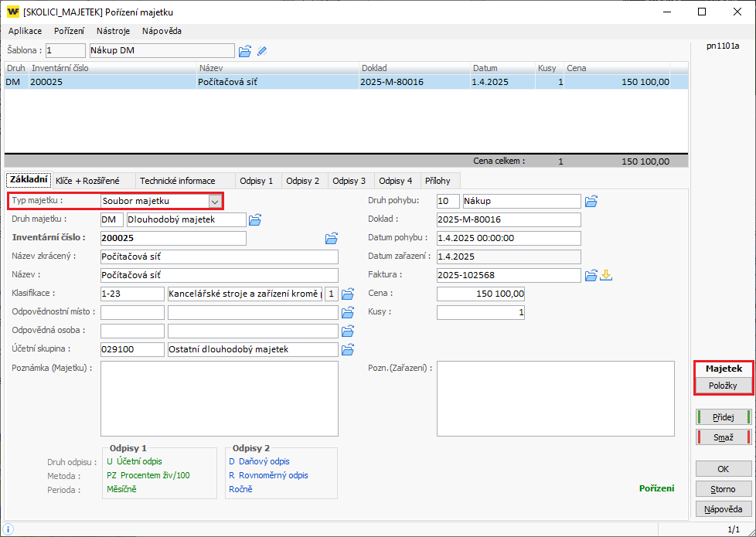Click the yellow application icon in the title bar
Image resolution: width=756 pixels, height=537 pixels.
tap(13, 12)
